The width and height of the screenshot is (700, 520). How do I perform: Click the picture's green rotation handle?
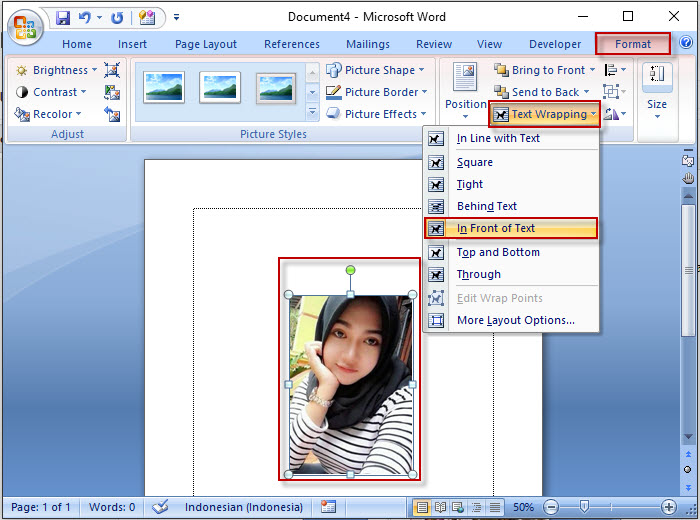(350, 270)
